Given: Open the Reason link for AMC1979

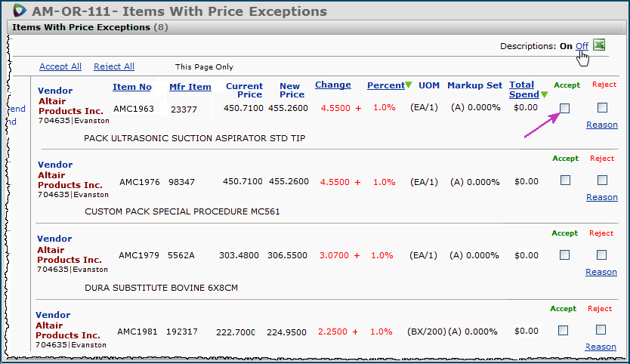Looking at the screenshot, I should pyautogui.click(x=601, y=272).
